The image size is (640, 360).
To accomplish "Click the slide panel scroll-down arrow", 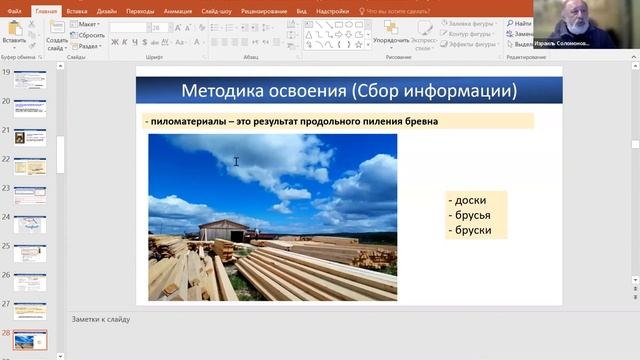I will (60, 356).
